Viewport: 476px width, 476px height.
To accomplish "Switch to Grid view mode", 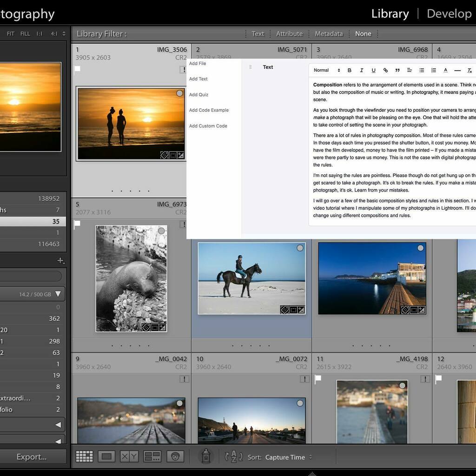I will 84,456.
